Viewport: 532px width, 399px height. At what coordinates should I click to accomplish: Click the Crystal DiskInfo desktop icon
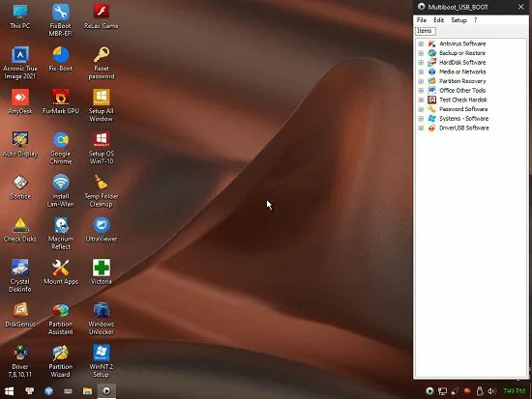tap(20, 275)
